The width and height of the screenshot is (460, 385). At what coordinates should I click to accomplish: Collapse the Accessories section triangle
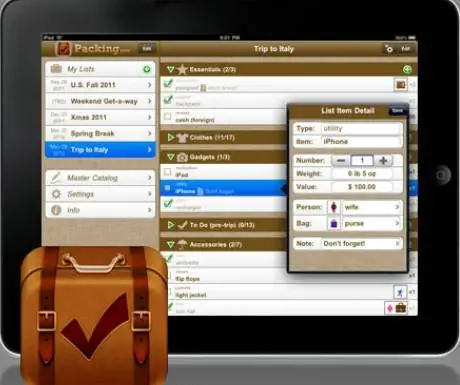171,244
